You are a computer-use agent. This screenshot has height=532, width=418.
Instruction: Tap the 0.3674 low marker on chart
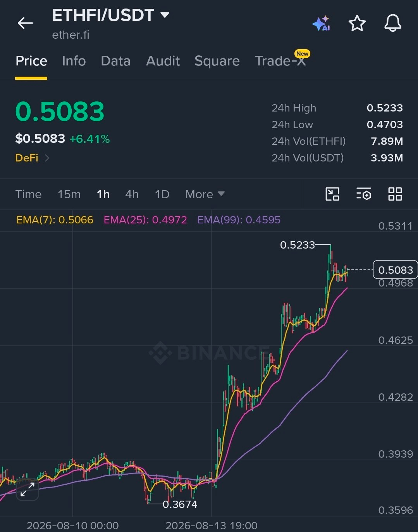click(180, 505)
